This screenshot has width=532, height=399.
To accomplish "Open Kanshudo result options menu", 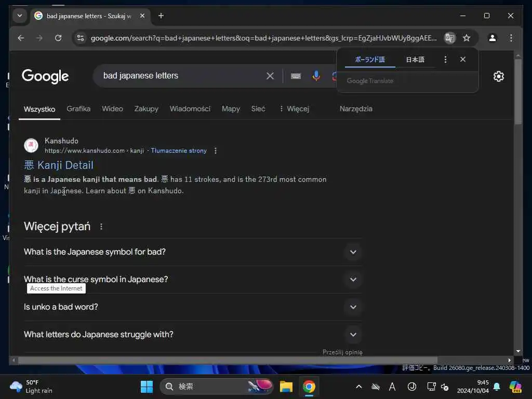I will coord(216,151).
